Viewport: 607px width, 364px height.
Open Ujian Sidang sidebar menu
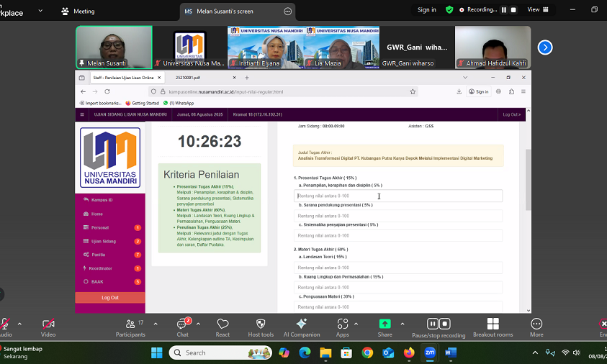[110, 241]
